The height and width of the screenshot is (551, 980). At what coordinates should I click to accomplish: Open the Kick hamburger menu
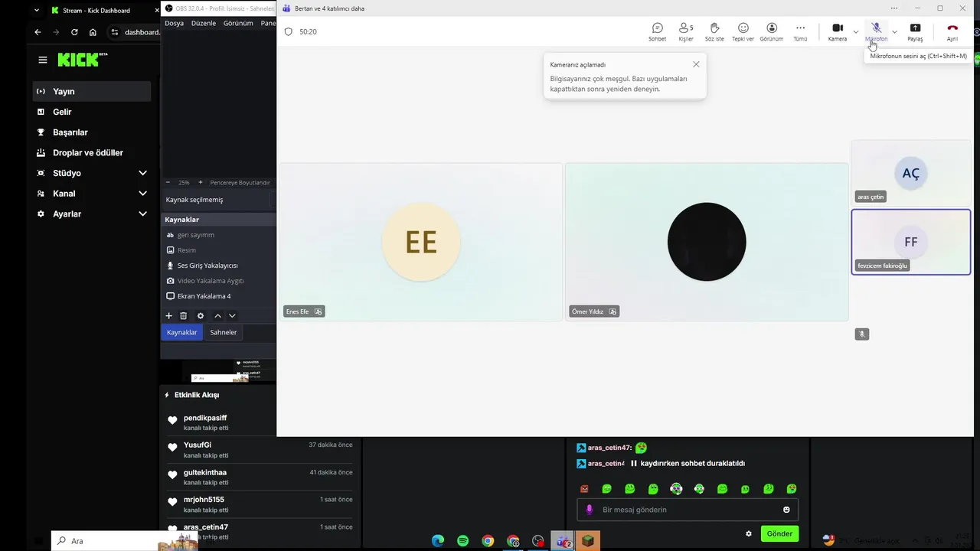pos(43,60)
